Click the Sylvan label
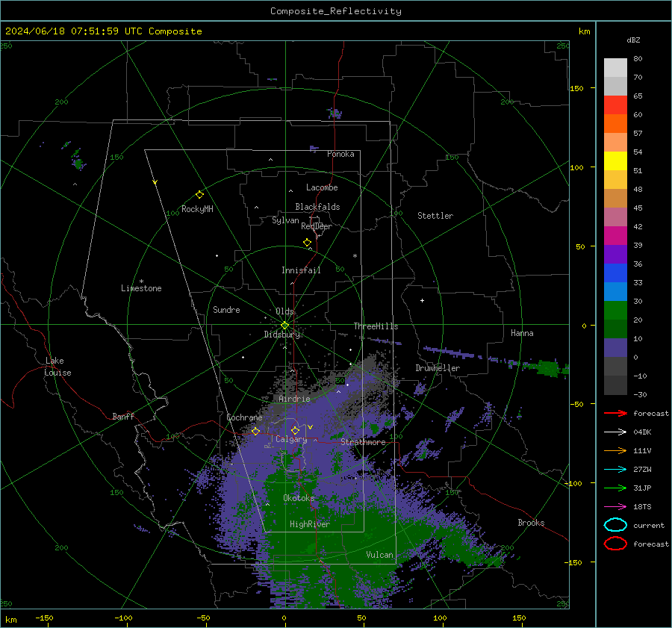 [285, 220]
